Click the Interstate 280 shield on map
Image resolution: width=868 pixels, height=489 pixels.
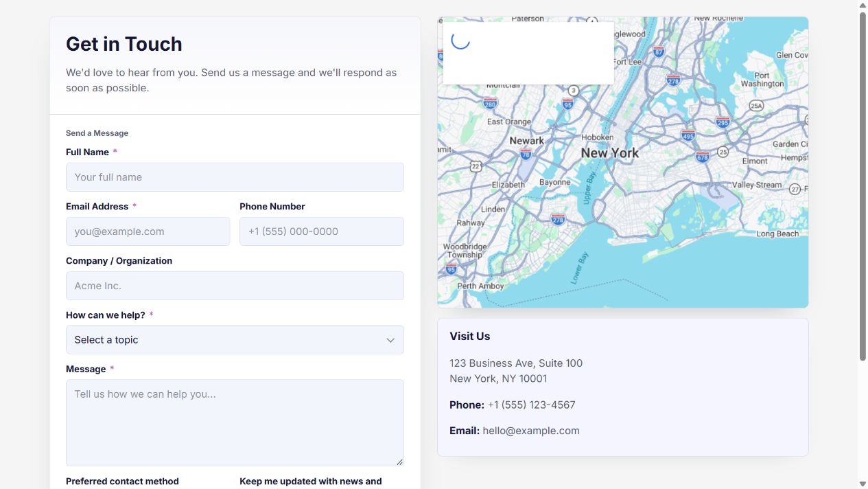(x=490, y=103)
